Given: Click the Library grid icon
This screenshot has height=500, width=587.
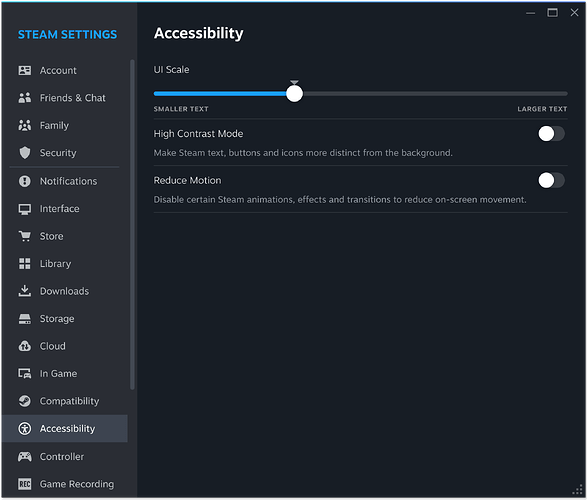Looking at the screenshot, I should (x=25, y=263).
